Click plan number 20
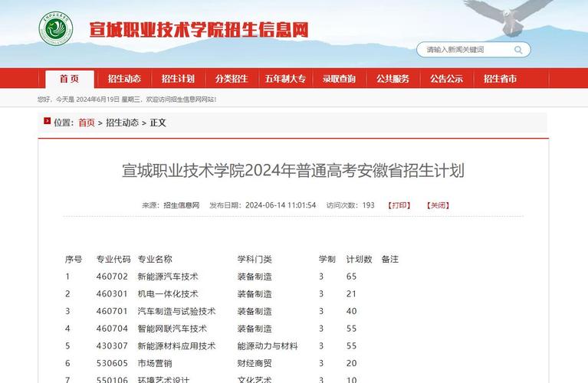This screenshot has width=588, height=383. point(351,363)
